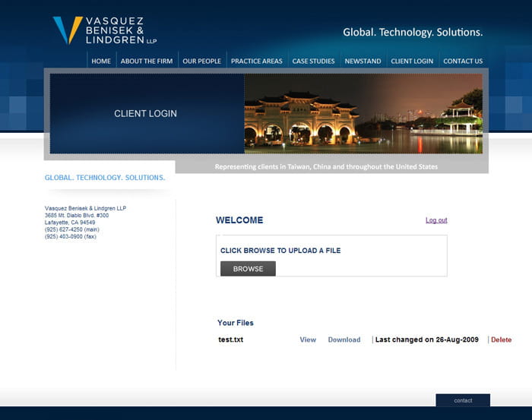Click sidebar Vasquez Benisek & Lindgren LLP text
The image size is (532, 420).
pyautogui.click(x=85, y=208)
